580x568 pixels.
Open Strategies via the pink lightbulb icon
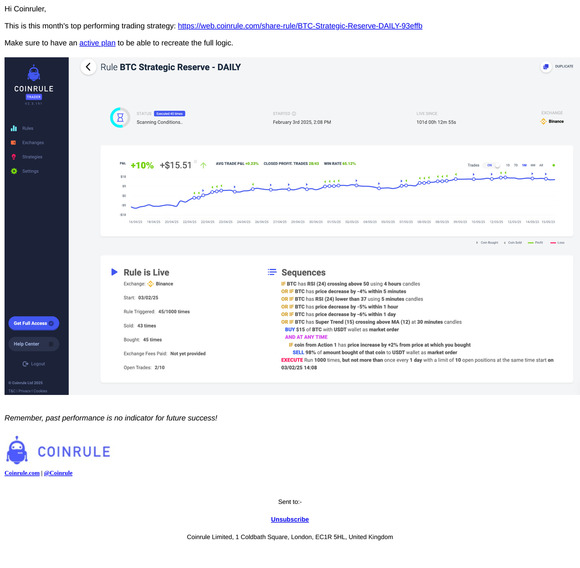coord(14,157)
